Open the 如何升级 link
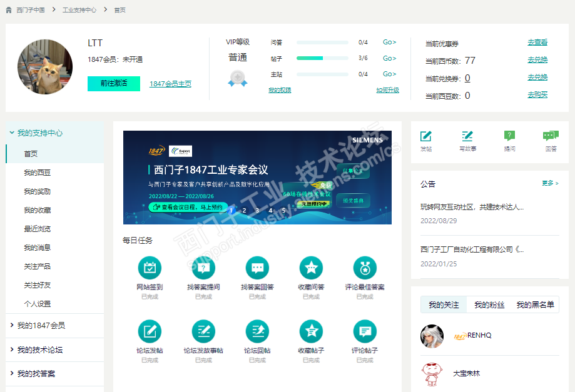 pos(388,90)
